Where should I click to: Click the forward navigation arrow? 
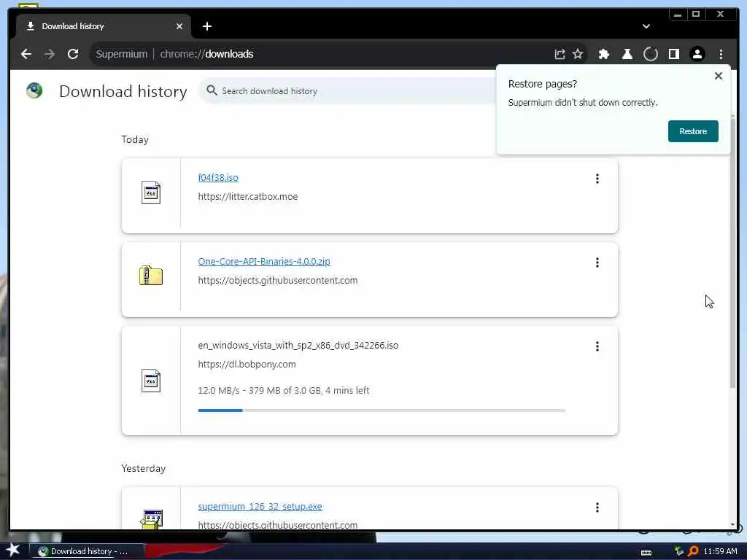[x=50, y=54]
